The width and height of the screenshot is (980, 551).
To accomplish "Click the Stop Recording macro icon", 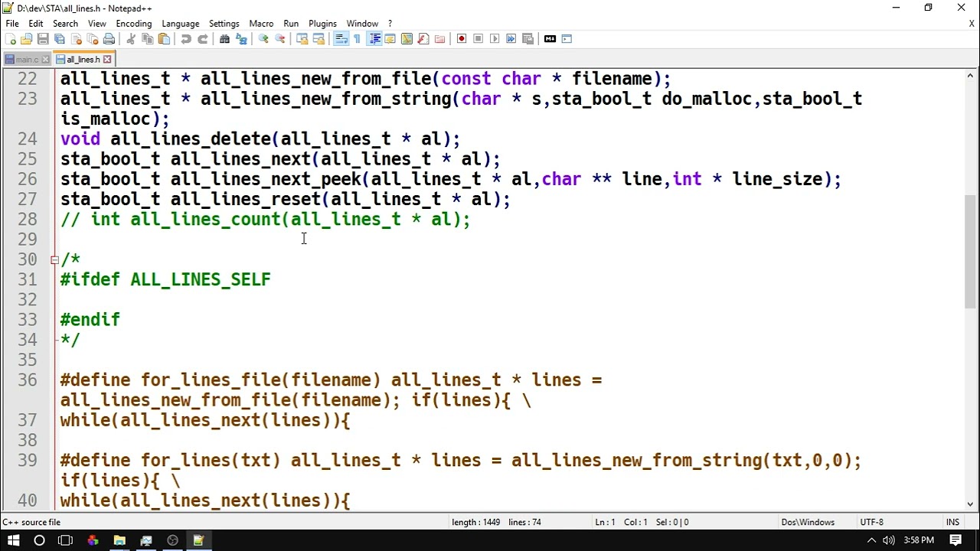I will 479,39.
